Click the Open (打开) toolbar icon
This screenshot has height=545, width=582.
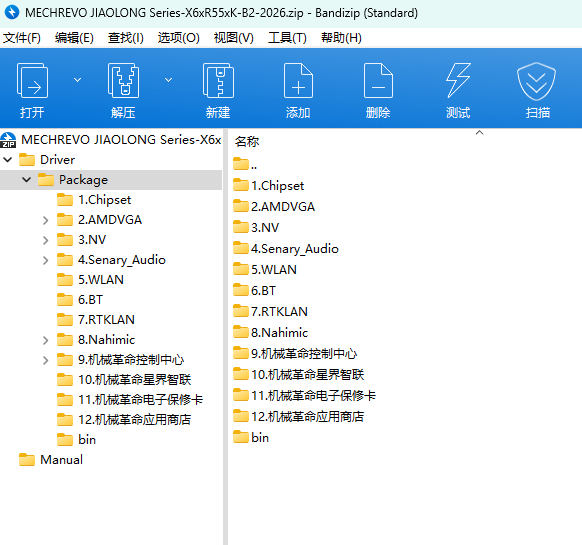(32, 81)
